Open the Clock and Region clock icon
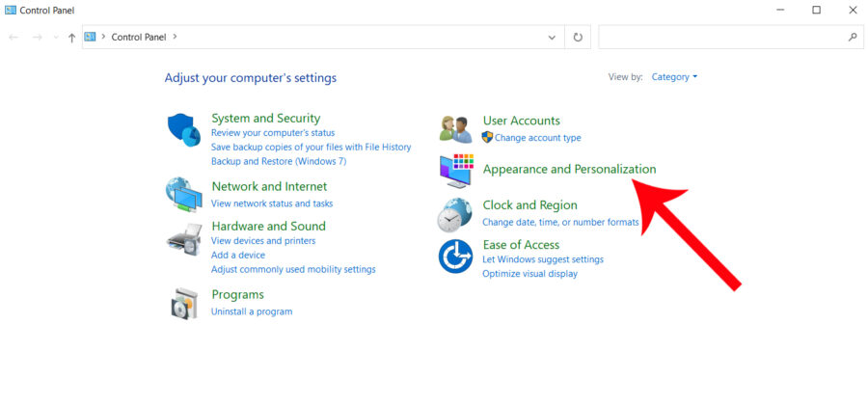 pyautogui.click(x=455, y=215)
